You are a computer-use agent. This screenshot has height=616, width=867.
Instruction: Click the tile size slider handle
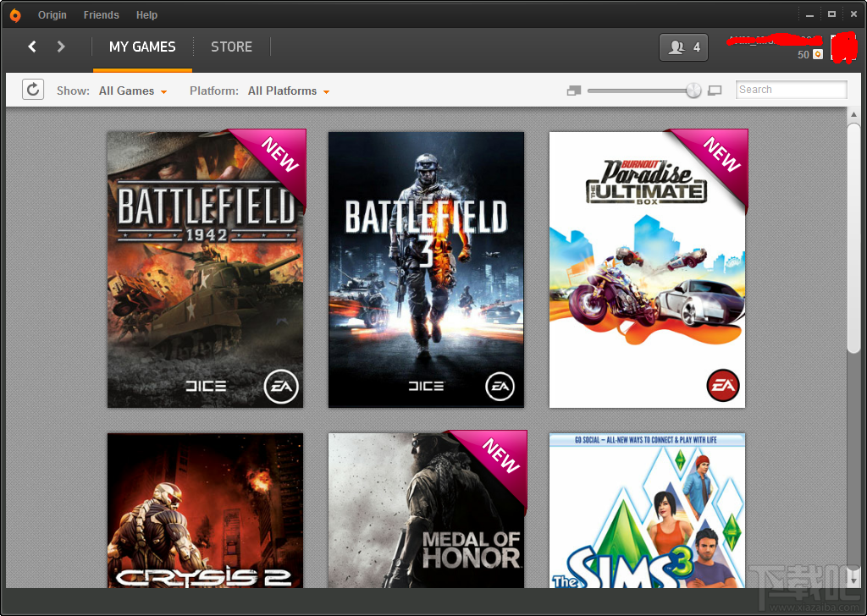[693, 90]
